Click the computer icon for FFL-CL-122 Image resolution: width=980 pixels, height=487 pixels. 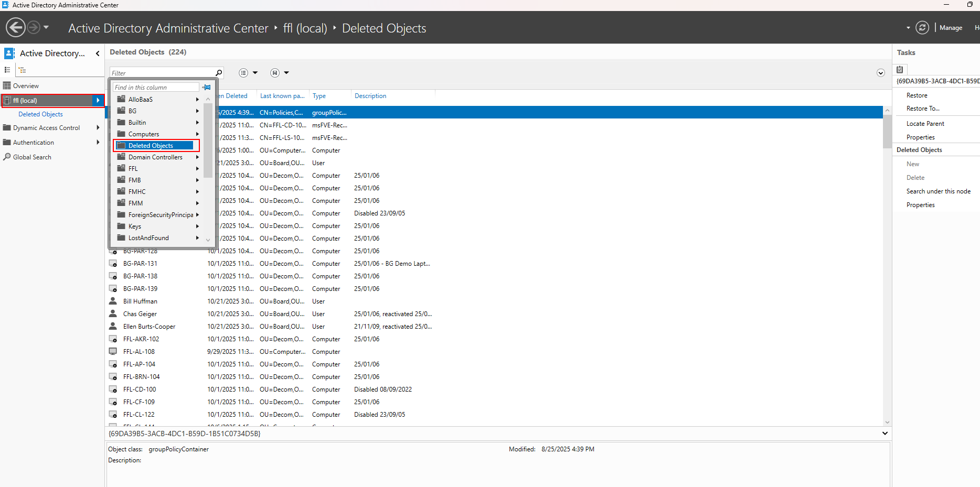[113, 415]
